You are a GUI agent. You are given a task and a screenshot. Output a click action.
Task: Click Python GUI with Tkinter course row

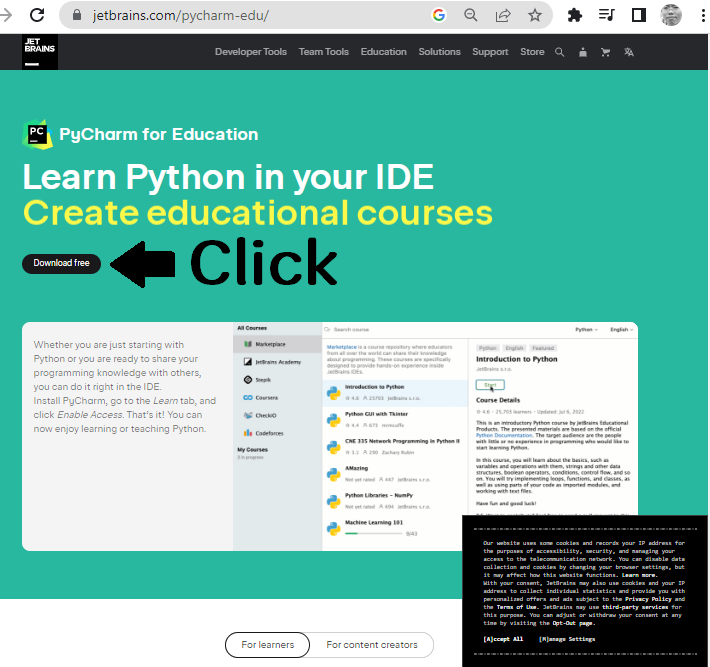[395, 420]
